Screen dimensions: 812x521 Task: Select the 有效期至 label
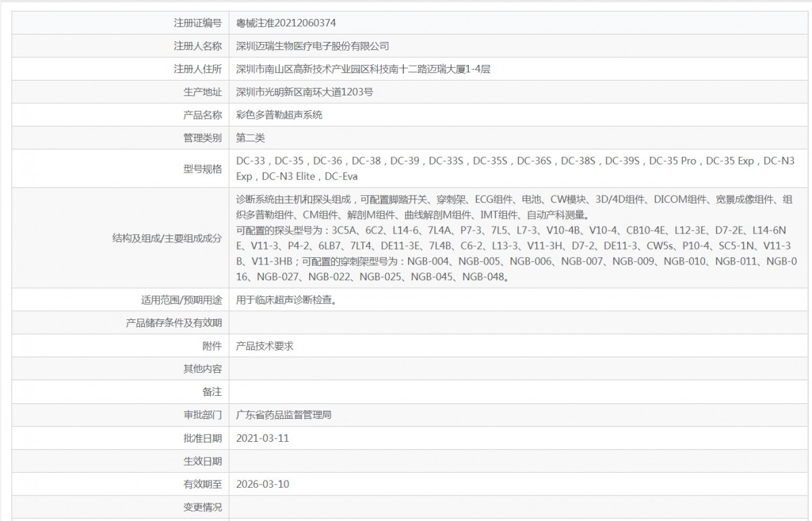(202, 484)
